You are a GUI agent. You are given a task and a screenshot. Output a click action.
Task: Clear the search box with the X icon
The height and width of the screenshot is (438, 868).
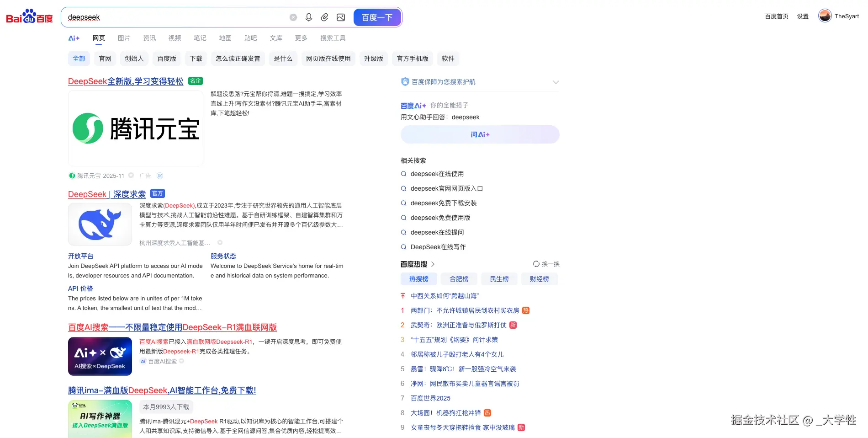[x=293, y=17]
